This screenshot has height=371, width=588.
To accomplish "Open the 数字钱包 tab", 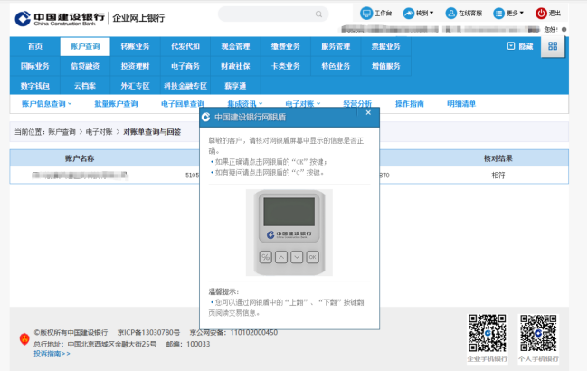I will [x=35, y=86].
